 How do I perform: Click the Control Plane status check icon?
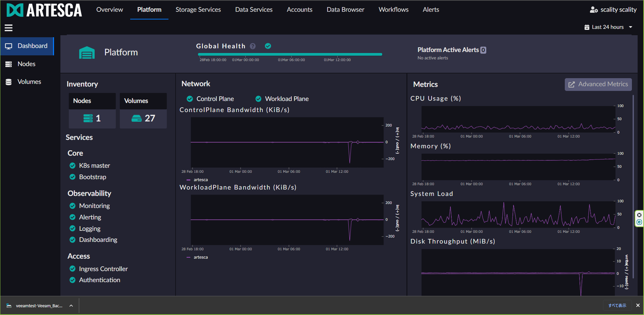(190, 99)
